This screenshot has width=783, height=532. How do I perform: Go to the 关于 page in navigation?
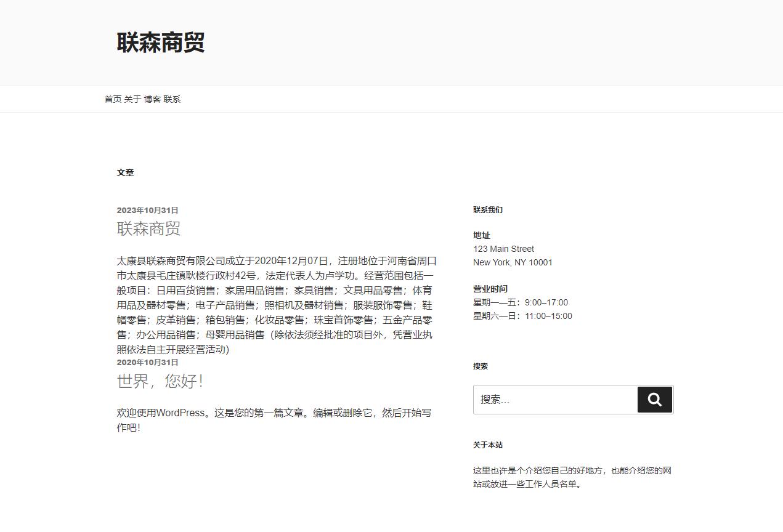click(132, 99)
